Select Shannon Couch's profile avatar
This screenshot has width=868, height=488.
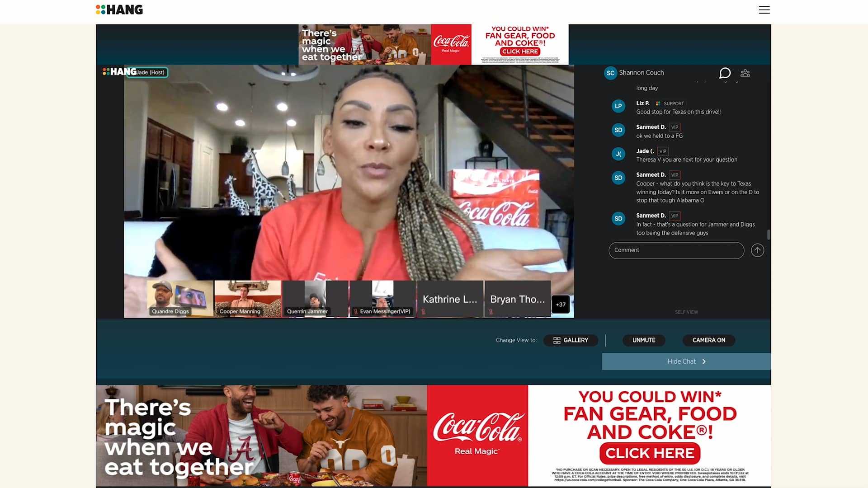[x=610, y=73]
